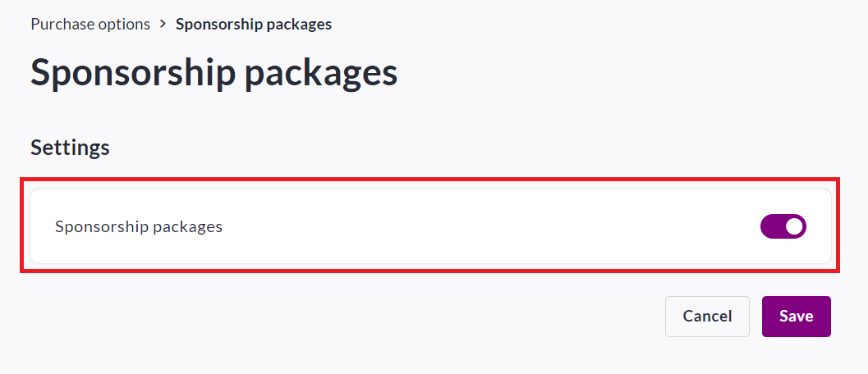Cancel the sponsorship settings changes
This screenshot has width=868, height=374.
[x=707, y=317]
